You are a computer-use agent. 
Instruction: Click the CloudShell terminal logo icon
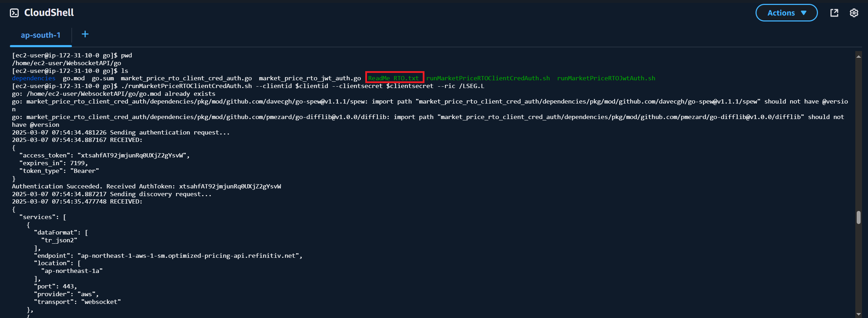pos(14,13)
